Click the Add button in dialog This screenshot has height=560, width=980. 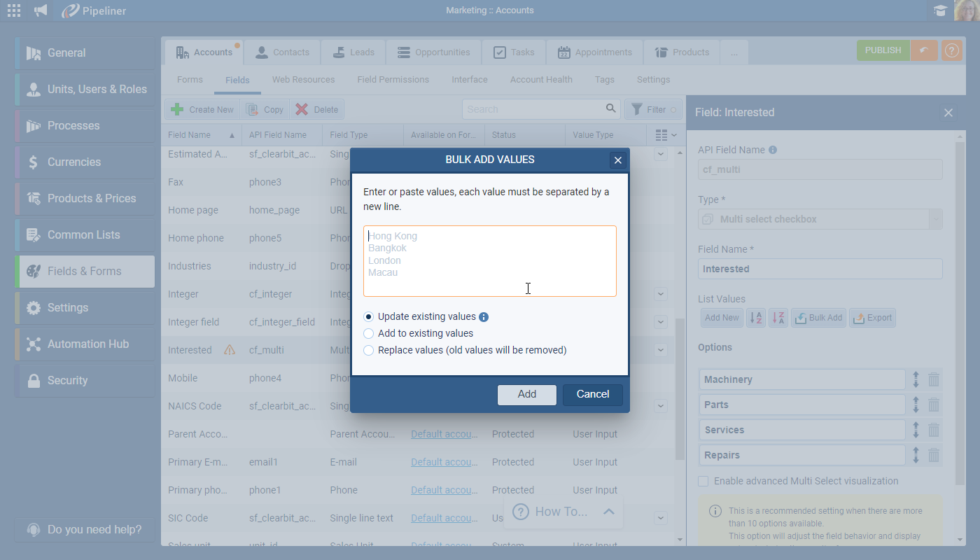[526, 394]
